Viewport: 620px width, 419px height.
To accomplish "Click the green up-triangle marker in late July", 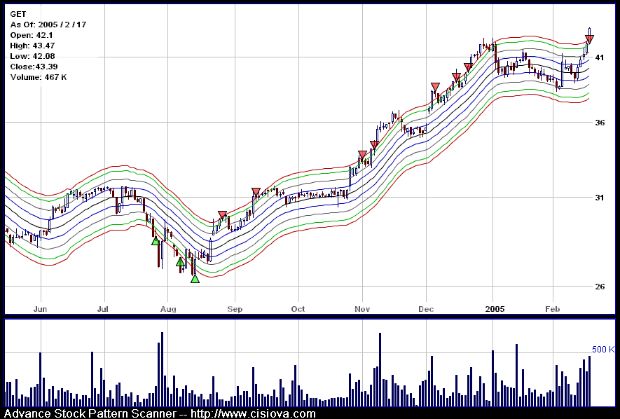I will [155, 241].
